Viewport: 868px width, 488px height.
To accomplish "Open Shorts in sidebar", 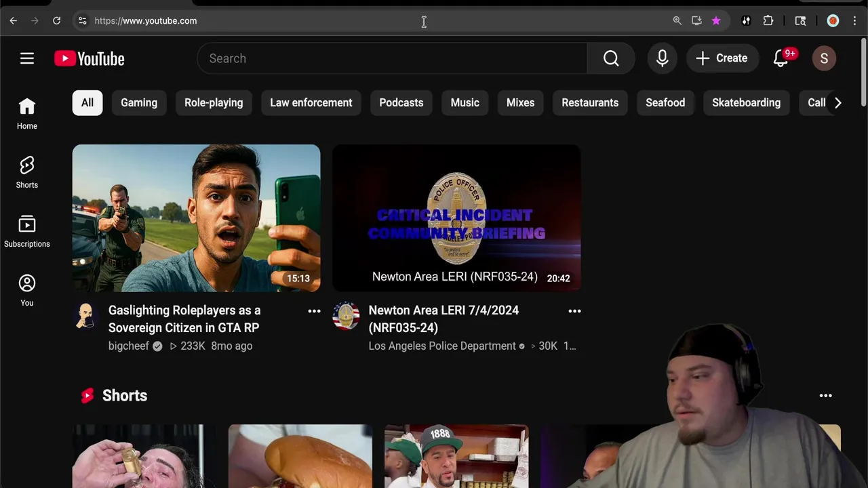I will [x=27, y=172].
